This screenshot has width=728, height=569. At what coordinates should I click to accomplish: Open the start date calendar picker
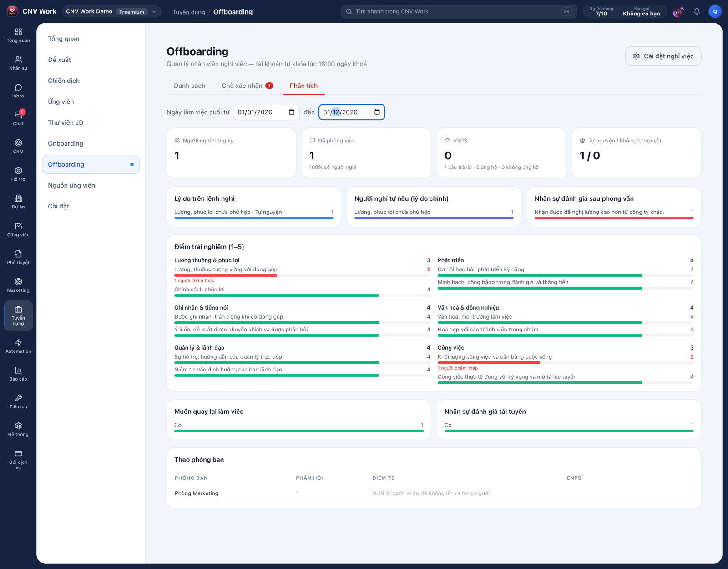[x=292, y=112]
